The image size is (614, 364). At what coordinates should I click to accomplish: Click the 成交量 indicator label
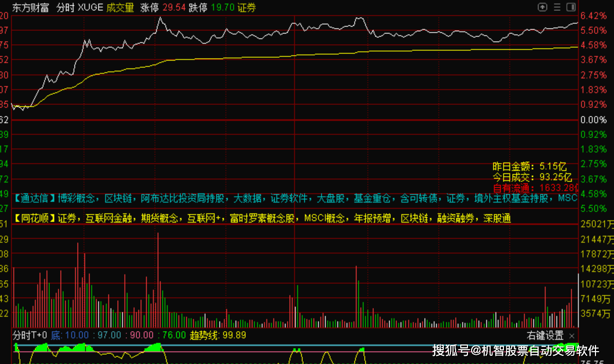(120, 7)
